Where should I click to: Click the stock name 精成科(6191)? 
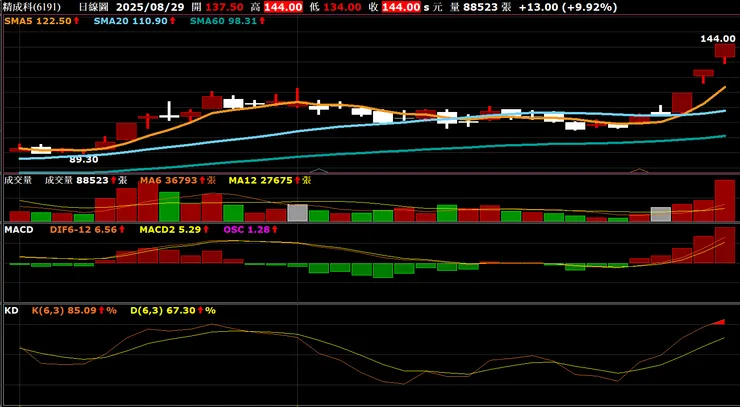pos(31,7)
